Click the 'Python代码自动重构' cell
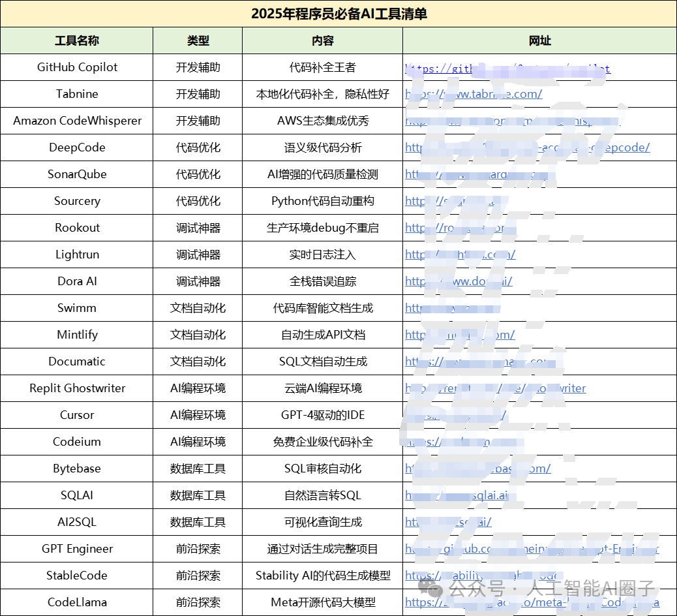677x616 pixels. (x=323, y=201)
